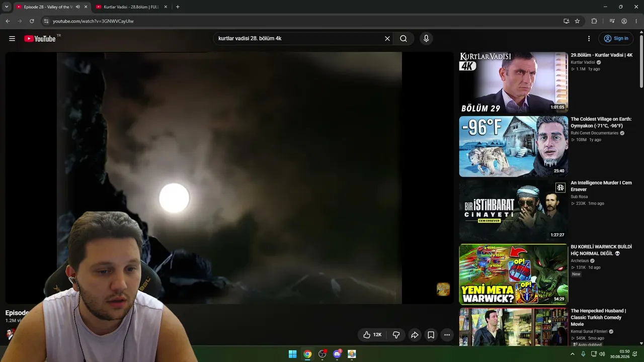This screenshot has height=362, width=644.
Task: Go back in browser history
Action: pos(8,21)
